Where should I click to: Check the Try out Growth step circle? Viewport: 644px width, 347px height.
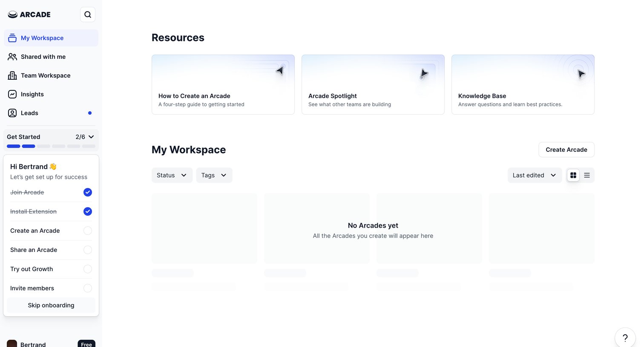pos(88,269)
